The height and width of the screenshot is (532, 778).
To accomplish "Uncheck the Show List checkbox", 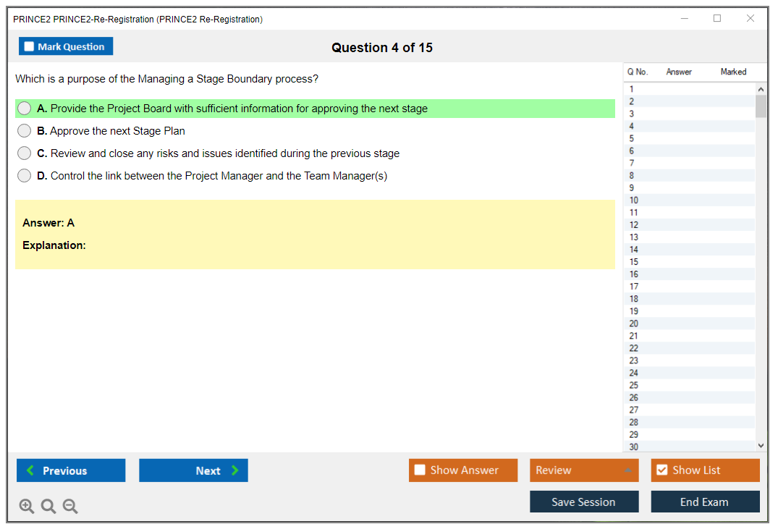I will pos(661,470).
